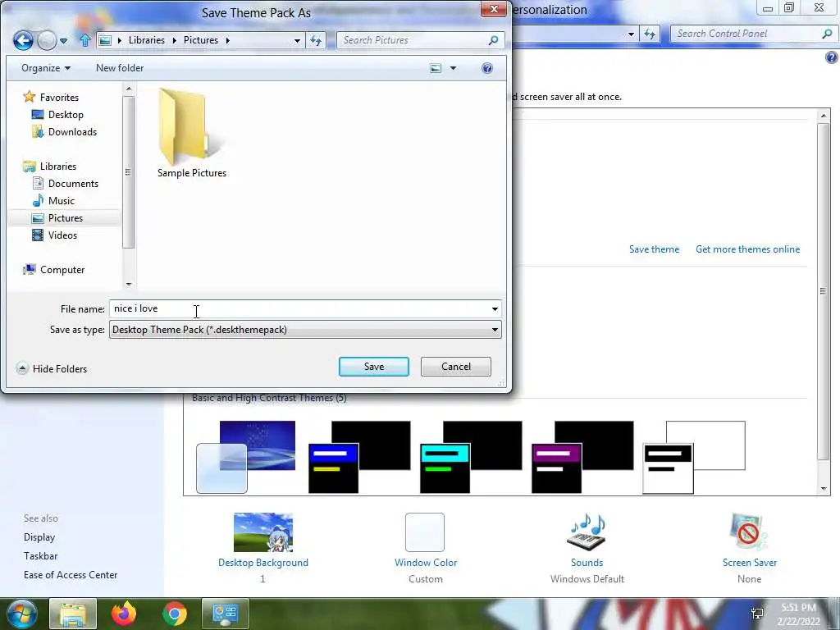The width and height of the screenshot is (840, 630).
Task: Select the High Contrast White theme
Action: point(694,457)
